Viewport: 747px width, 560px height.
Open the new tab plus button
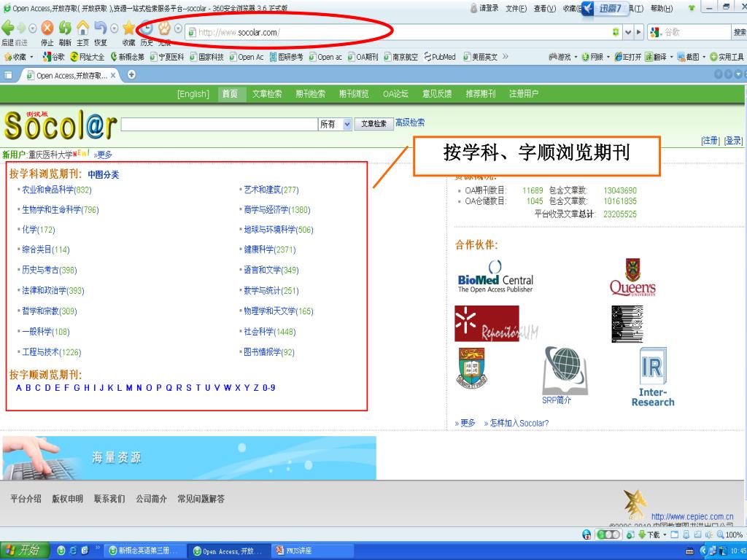(x=131, y=75)
